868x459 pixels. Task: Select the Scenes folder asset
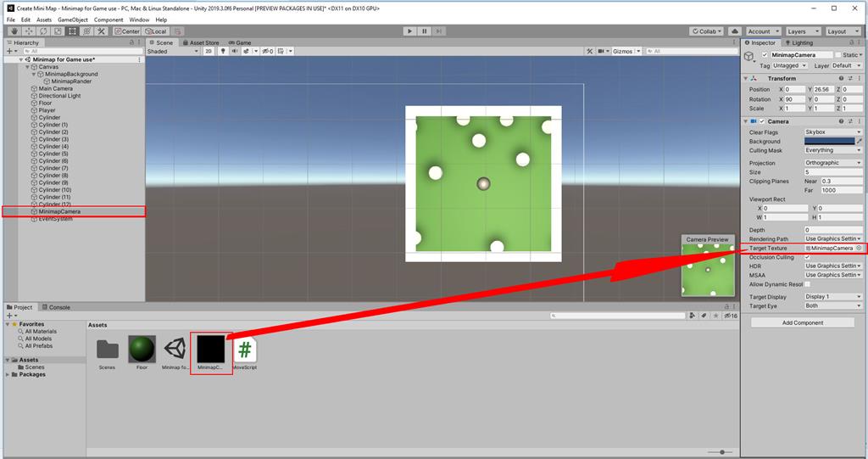coord(108,350)
